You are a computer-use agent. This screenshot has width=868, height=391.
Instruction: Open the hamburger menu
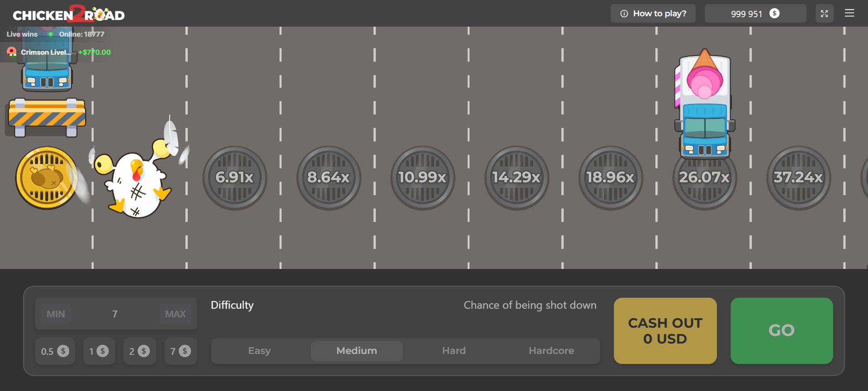tap(849, 14)
